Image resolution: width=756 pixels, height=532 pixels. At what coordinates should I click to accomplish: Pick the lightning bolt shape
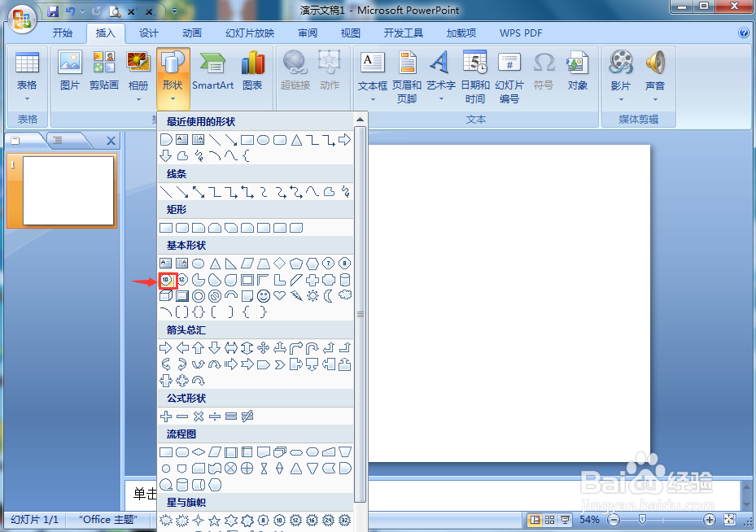coord(296,296)
